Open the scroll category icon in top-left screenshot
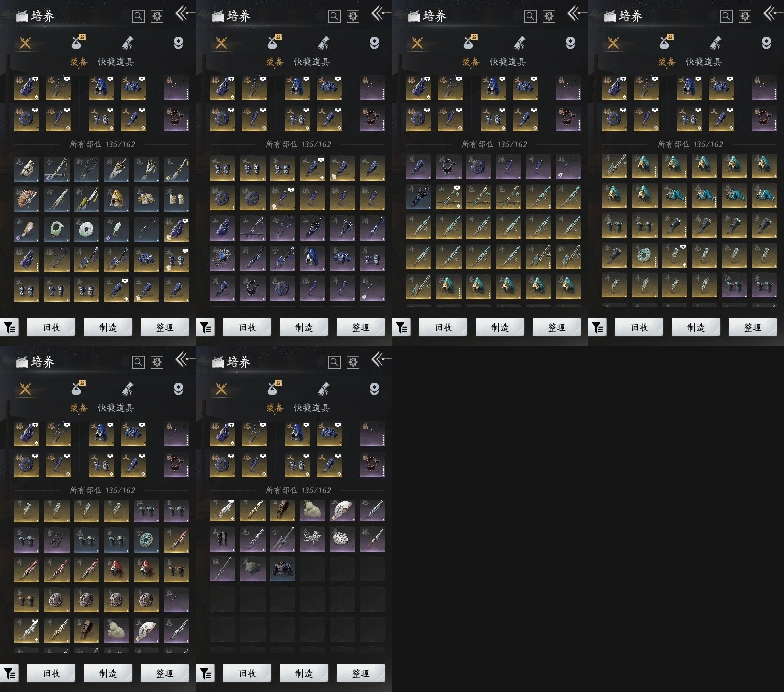The height and width of the screenshot is (692, 784). [x=128, y=43]
